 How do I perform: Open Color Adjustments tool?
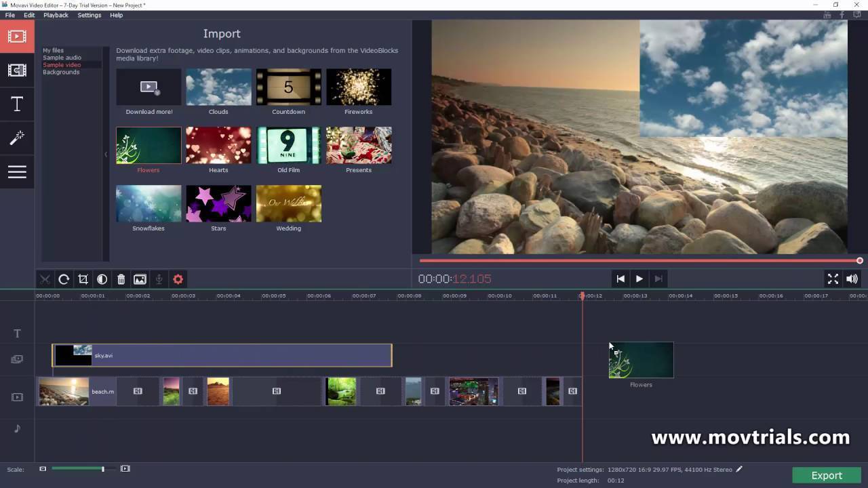click(102, 279)
